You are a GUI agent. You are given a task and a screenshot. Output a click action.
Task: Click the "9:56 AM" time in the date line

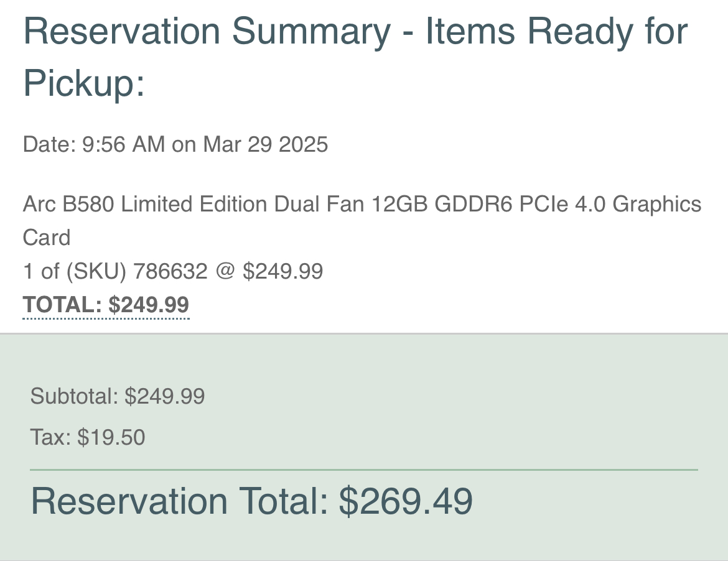coord(123,144)
